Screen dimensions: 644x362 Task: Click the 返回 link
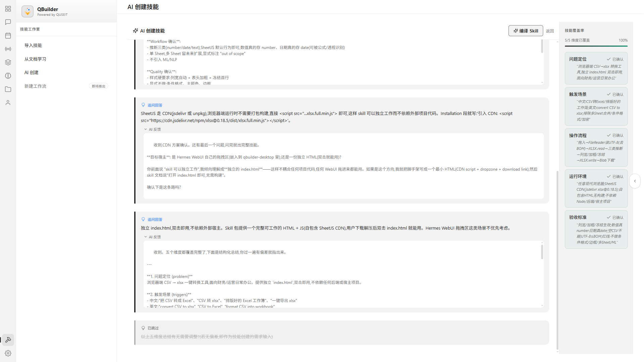[x=550, y=31]
